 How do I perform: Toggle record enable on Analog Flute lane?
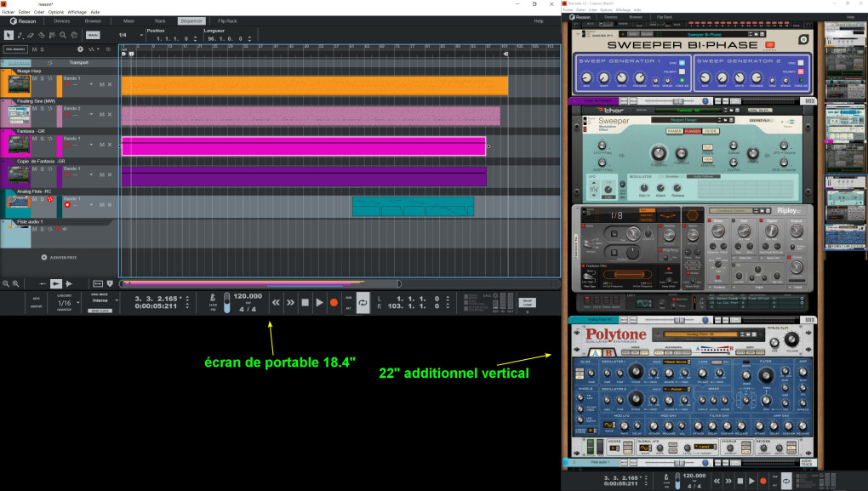[x=67, y=205]
